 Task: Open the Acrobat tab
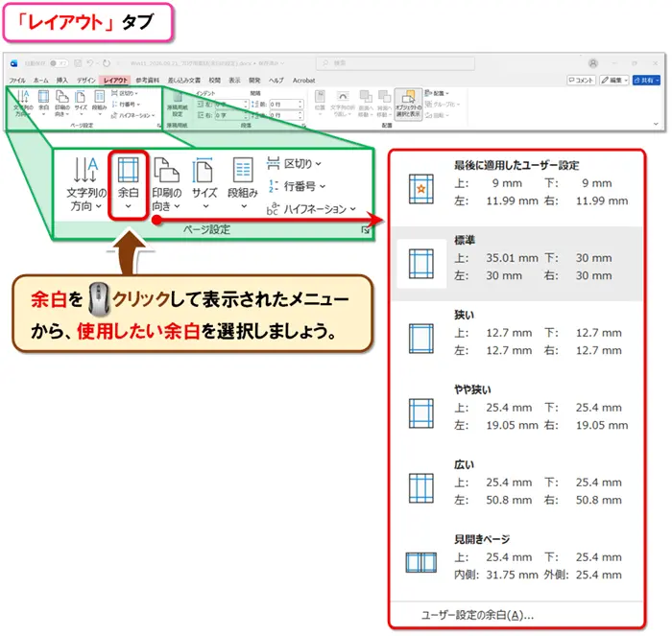click(x=304, y=81)
